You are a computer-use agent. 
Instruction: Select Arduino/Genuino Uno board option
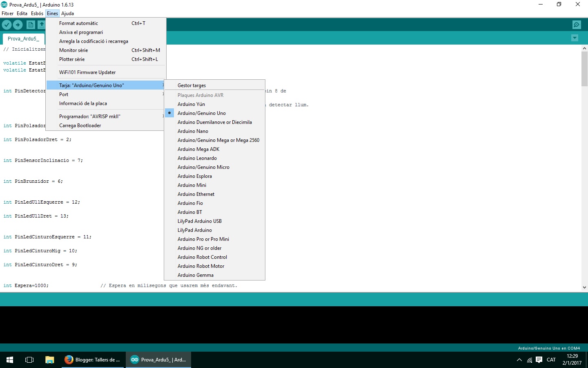point(215,113)
